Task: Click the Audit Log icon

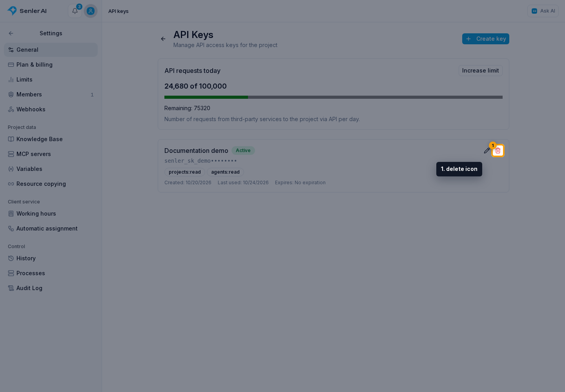Action: coord(11,288)
